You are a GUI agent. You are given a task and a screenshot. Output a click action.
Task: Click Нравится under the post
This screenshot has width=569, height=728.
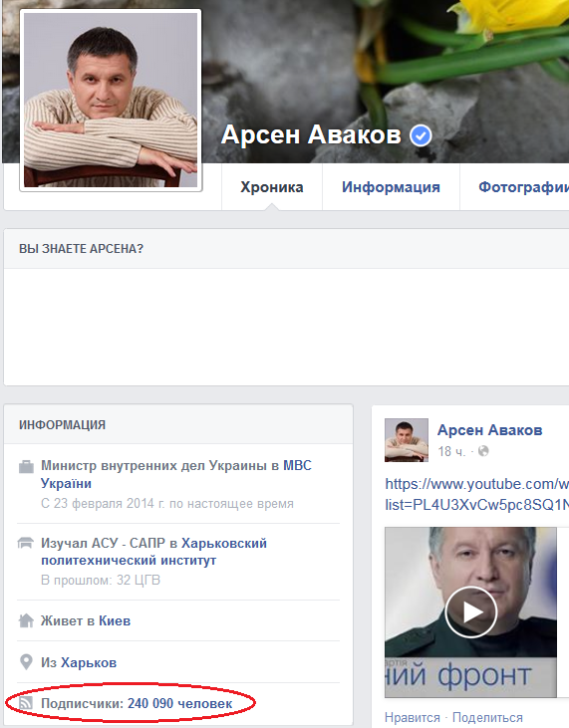412,718
